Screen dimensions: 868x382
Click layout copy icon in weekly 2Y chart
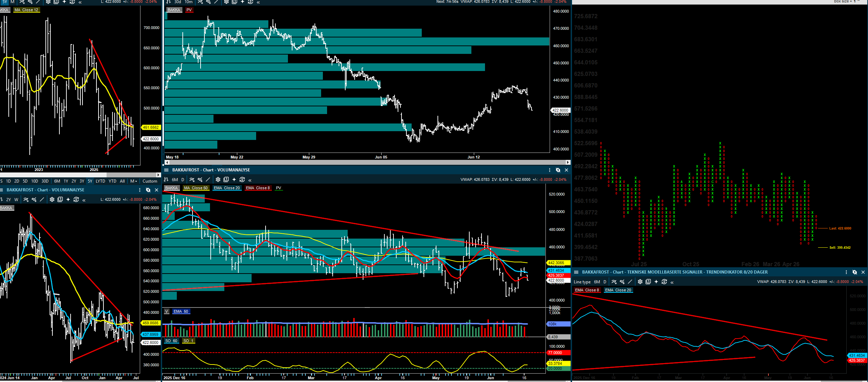pos(60,199)
